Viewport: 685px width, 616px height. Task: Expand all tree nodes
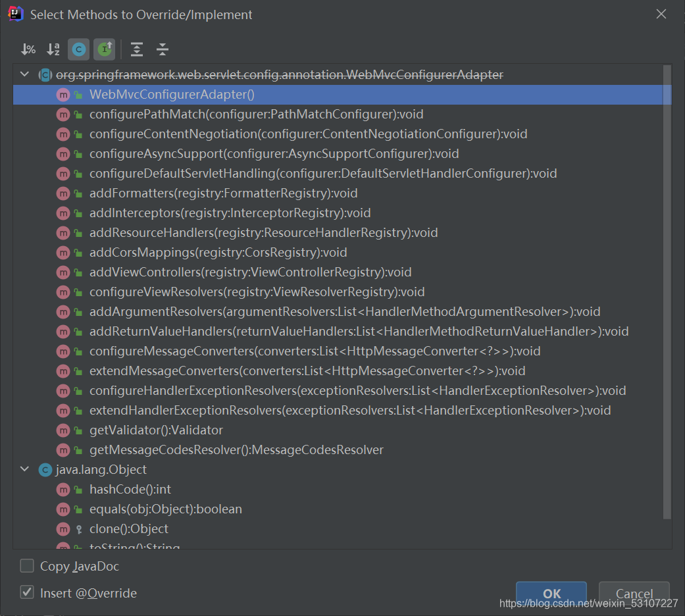click(137, 49)
